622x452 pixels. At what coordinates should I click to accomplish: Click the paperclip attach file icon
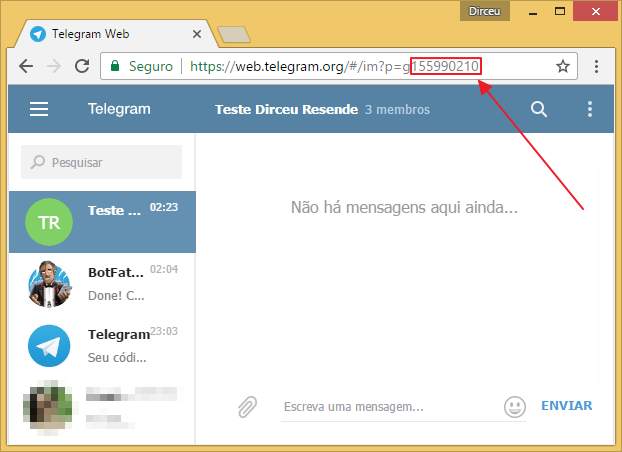(247, 407)
